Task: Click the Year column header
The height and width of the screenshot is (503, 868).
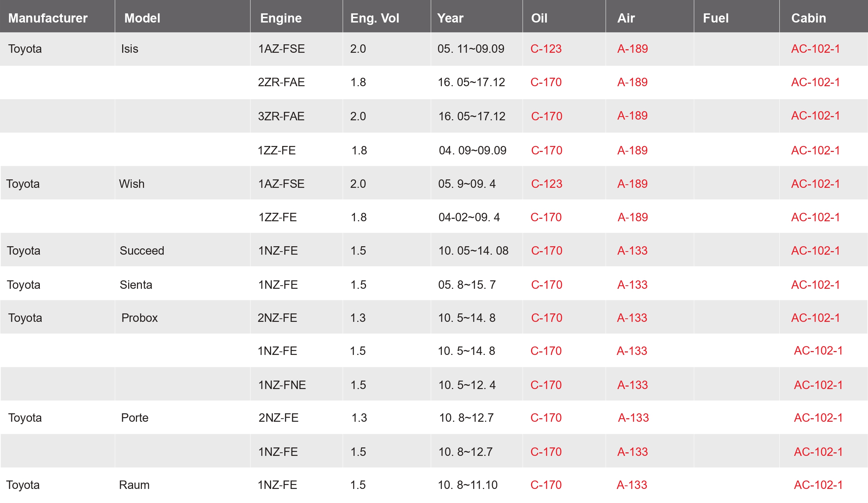Action: pyautogui.click(x=450, y=18)
